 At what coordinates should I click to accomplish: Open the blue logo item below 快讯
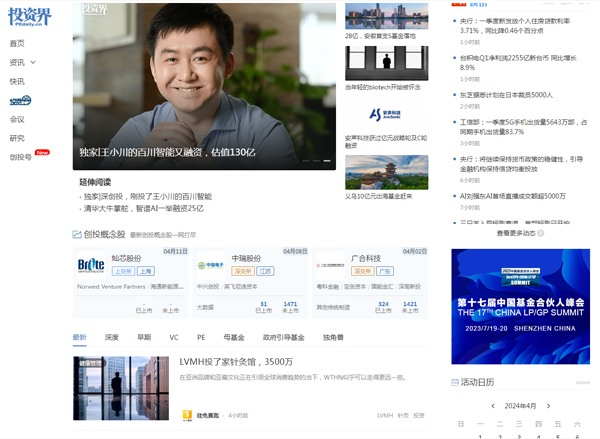[20, 100]
